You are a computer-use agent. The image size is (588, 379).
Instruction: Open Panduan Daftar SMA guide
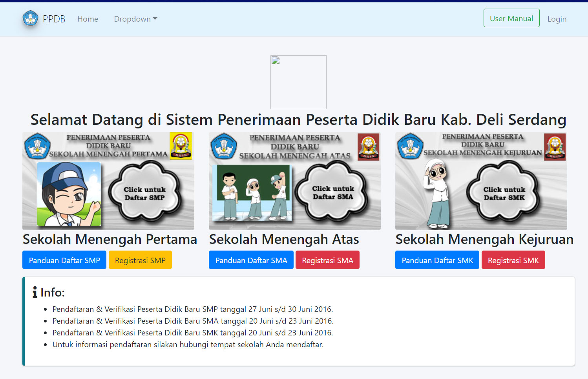pyautogui.click(x=251, y=260)
